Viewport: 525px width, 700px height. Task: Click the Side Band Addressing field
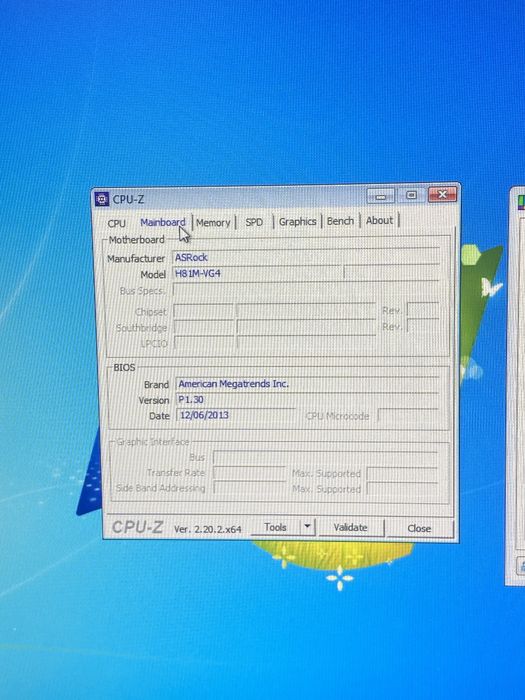tap(249, 488)
